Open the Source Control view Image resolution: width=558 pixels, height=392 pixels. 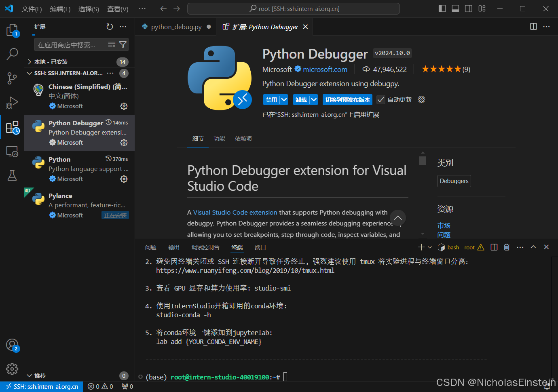12,78
